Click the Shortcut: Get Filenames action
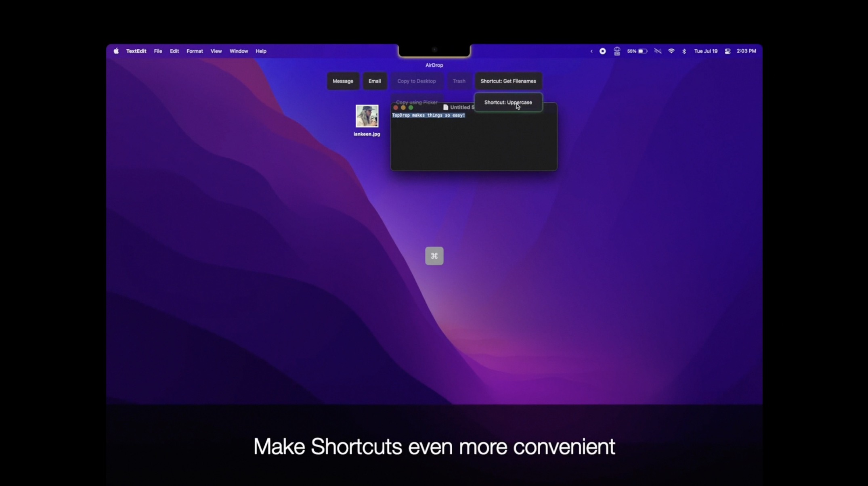The image size is (868, 486). (508, 81)
